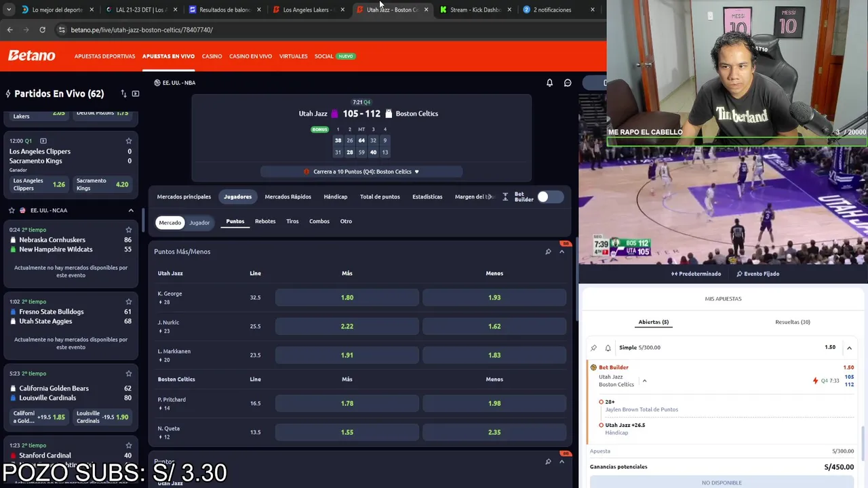The image size is (868, 488).
Task: Click the site info icon in address bar
Action: 62,30
